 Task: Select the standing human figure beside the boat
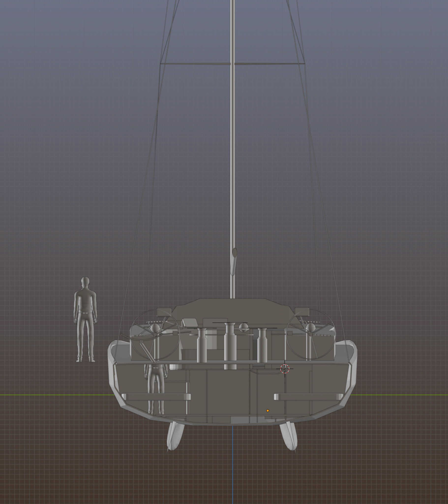click(x=85, y=320)
